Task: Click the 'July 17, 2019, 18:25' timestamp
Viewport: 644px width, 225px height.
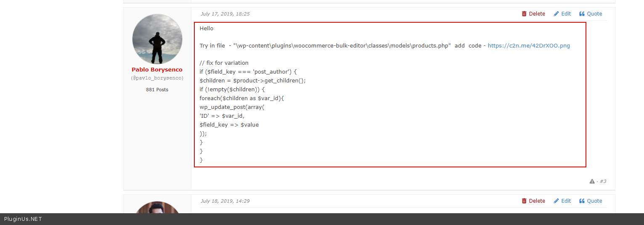Action: click(225, 14)
